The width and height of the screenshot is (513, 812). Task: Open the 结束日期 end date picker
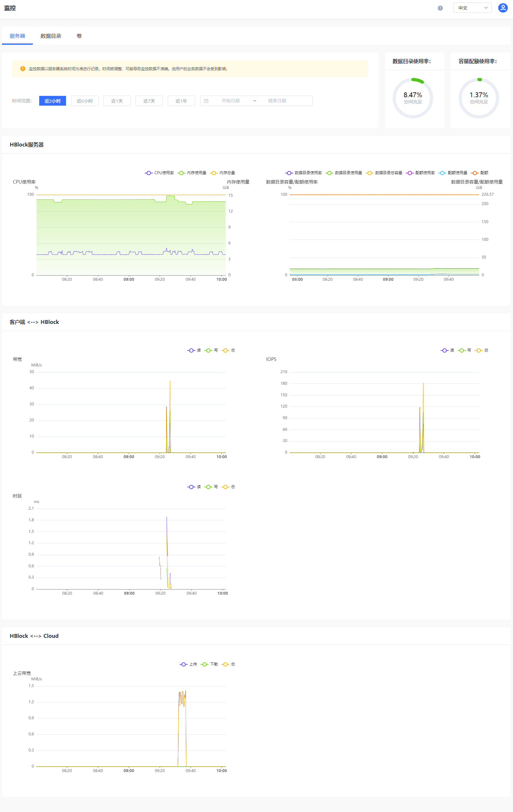pyautogui.click(x=277, y=101)
